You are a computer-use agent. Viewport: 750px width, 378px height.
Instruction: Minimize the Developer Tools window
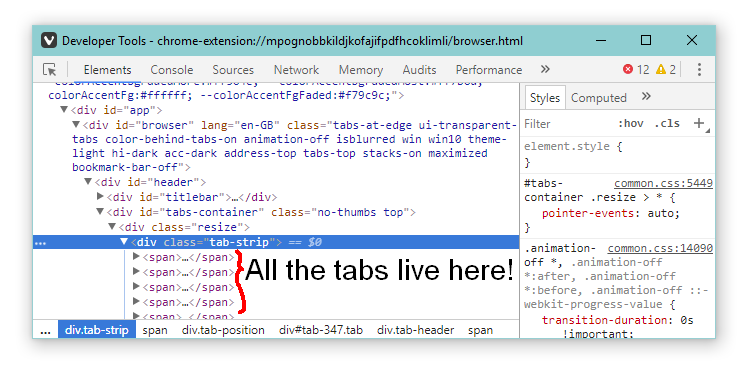(601, 41)
